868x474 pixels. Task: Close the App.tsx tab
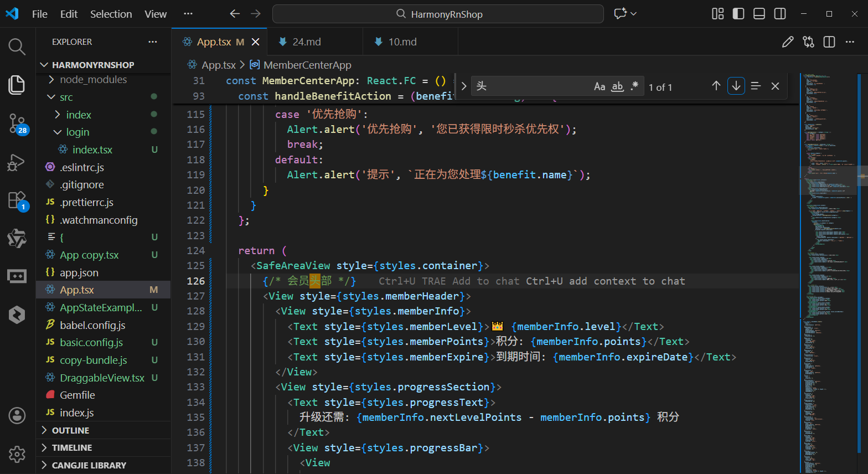[x=256, y=42]
